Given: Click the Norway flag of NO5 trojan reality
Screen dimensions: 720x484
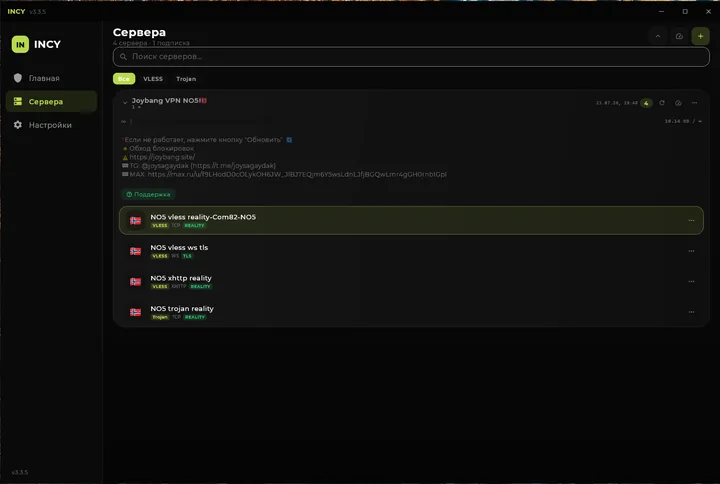Looking at the screenshot, I should click(x=135, y=312).
